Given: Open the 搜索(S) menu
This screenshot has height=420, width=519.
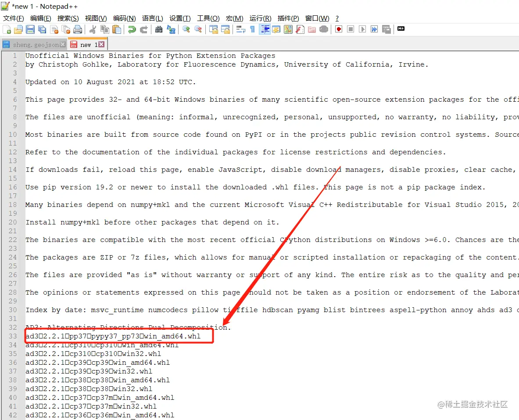Looking at the screenshot, I should click(68, 18).
